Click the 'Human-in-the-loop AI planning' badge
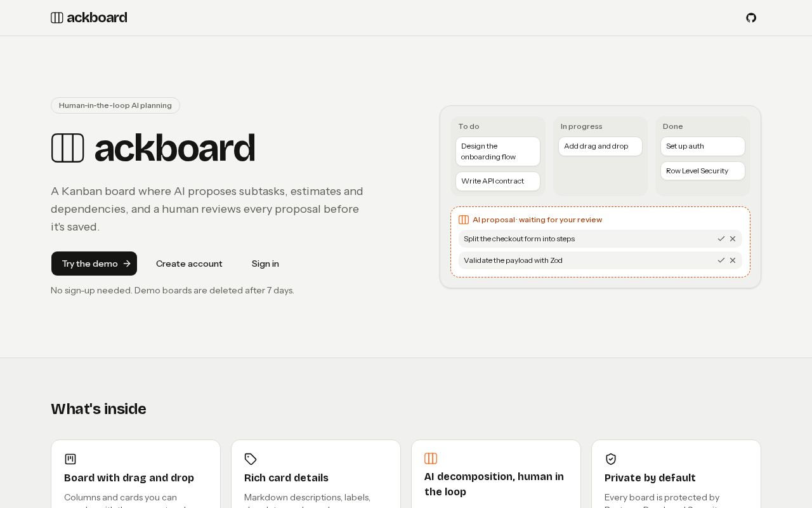The image size is (812, 508). coord(115,105)
